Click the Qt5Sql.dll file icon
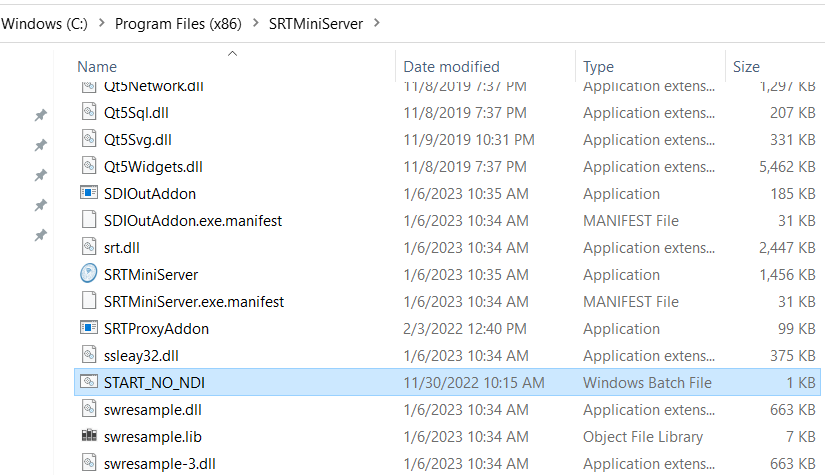 (89, 112)
